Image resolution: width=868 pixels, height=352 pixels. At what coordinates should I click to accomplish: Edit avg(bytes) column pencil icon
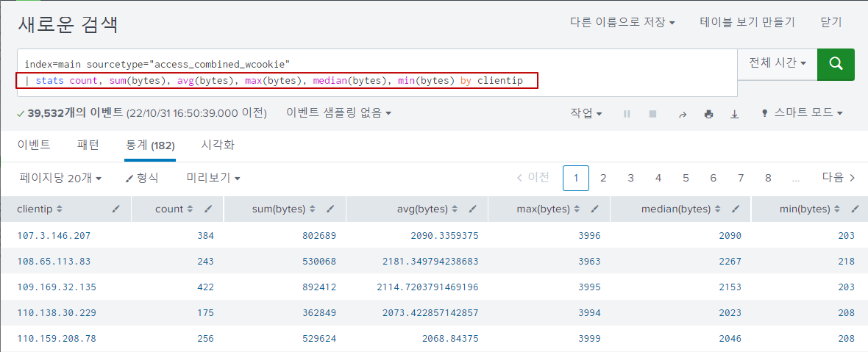(x=473, y=209)
